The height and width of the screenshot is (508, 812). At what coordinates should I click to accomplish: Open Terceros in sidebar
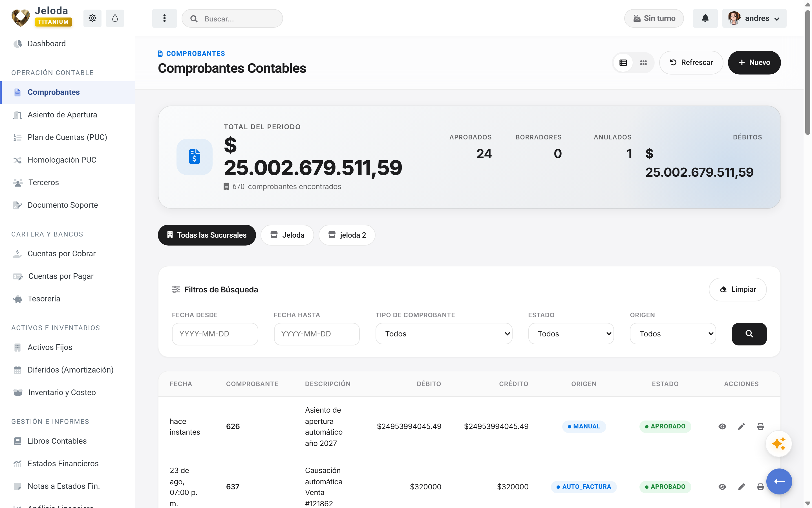tap(67, 182)
